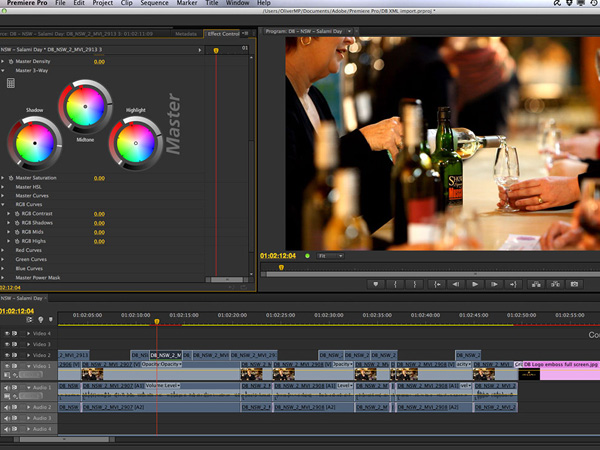
Task: Open the Master 3-Way calculator icon
Action: click(11, 83)
